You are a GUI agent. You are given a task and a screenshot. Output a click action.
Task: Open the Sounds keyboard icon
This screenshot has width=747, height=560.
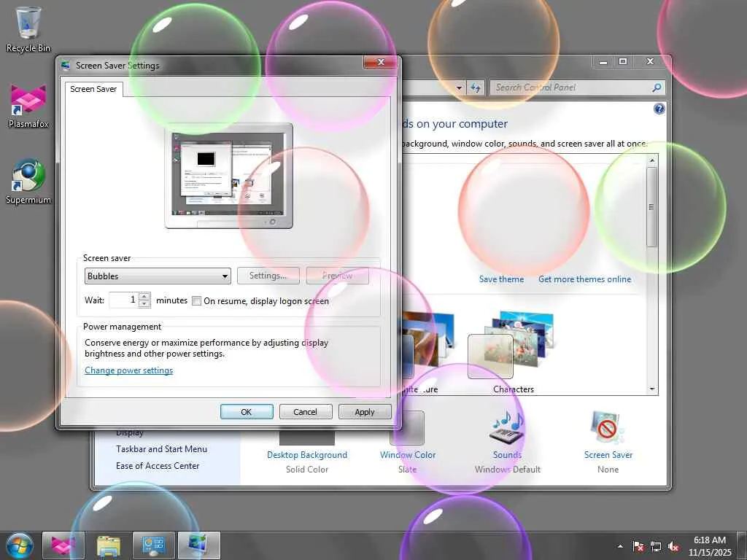click(508, 427)
